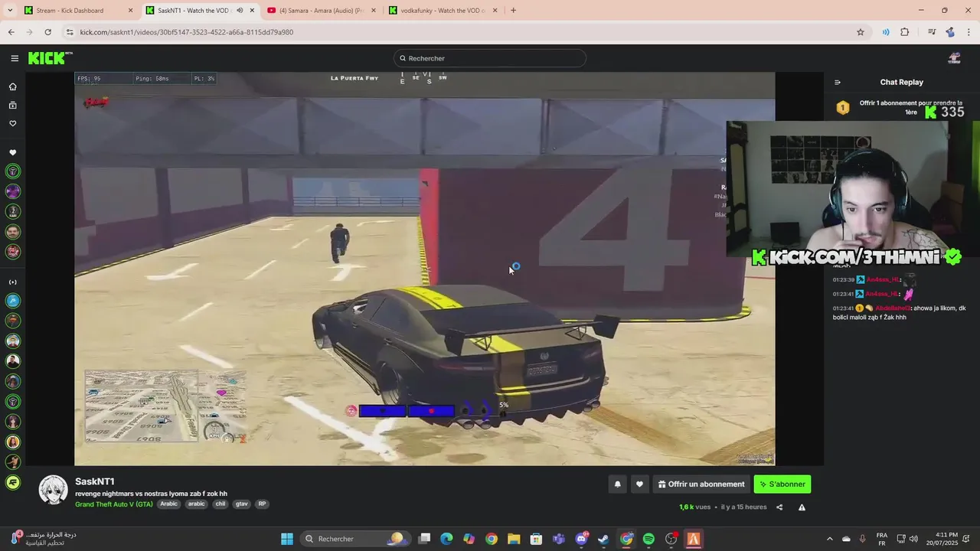Reload the page in Chrome
The width and height of the screenshot is (980, 551).
[x=47, y=32]
